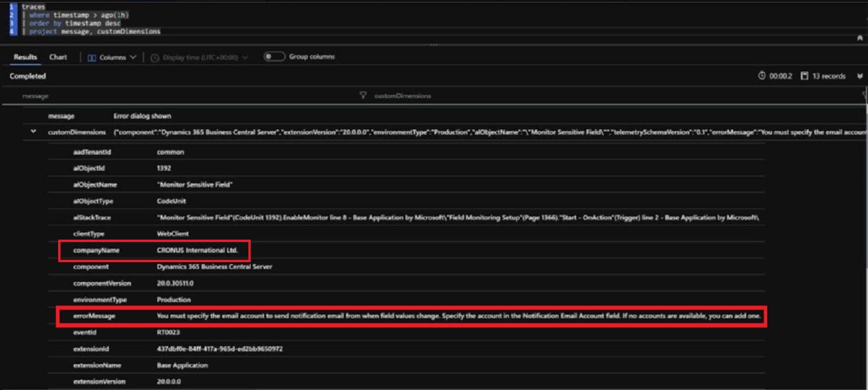Switch to the Chart tab
Viewport: 868px width, 390px height.
click(58, 57)
